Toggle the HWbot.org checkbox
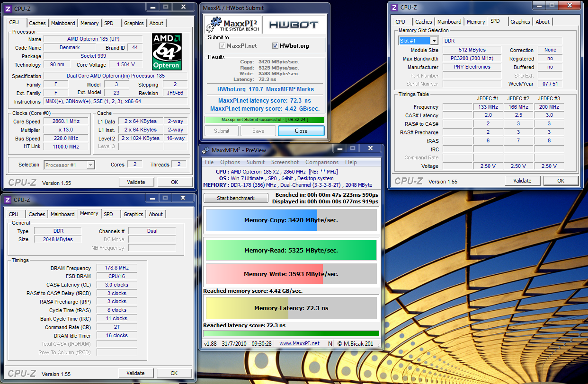 coord(276,46)
